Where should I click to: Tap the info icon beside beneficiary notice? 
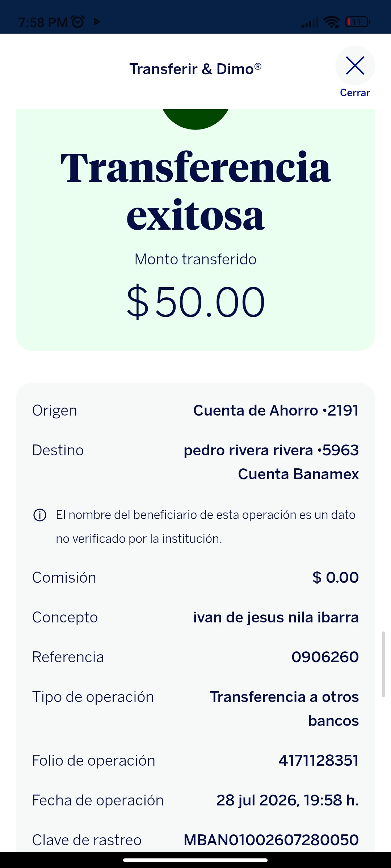tap(40, 515)
